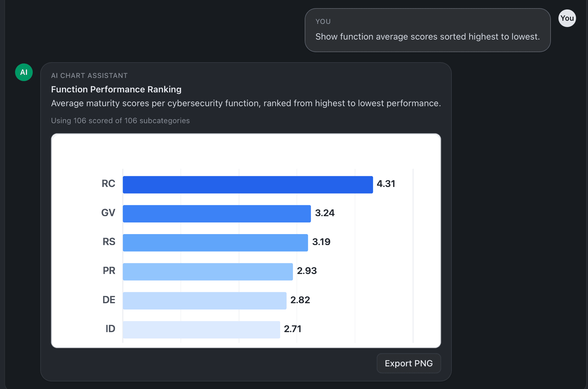
Task: Click the 2.71 value label
Action: [292, 329]
